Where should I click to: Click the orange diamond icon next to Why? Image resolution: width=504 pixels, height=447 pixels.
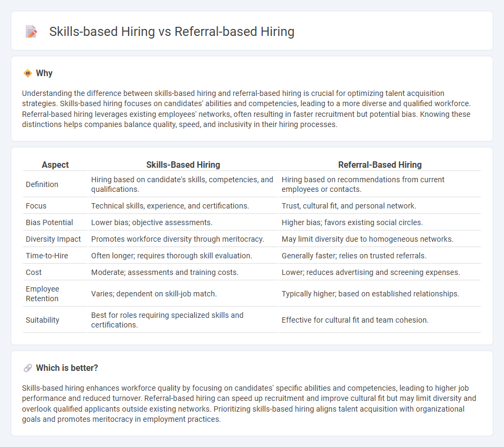(28, 73)
